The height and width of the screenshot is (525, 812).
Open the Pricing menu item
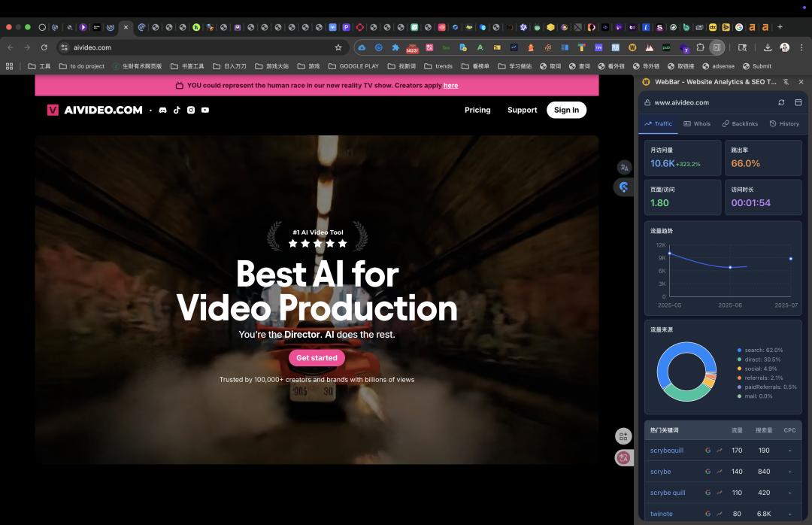pos(477,110)
